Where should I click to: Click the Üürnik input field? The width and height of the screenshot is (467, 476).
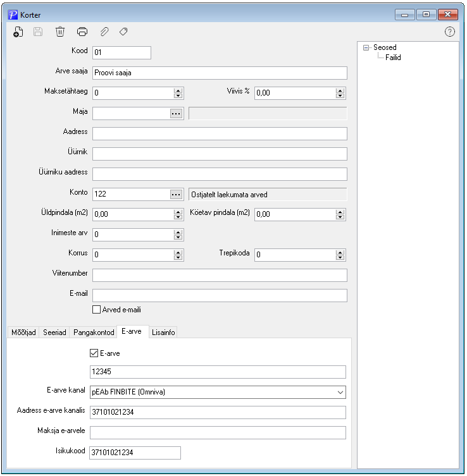220,154
